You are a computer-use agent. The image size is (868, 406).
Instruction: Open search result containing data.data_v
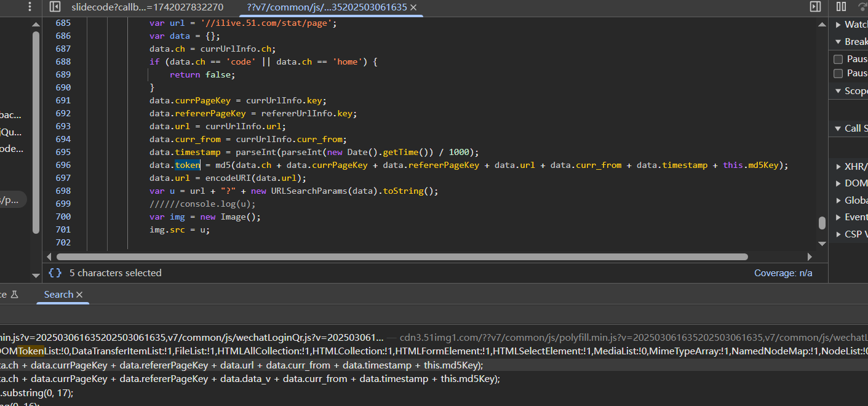pyautogui.click(x=246, y=379)
